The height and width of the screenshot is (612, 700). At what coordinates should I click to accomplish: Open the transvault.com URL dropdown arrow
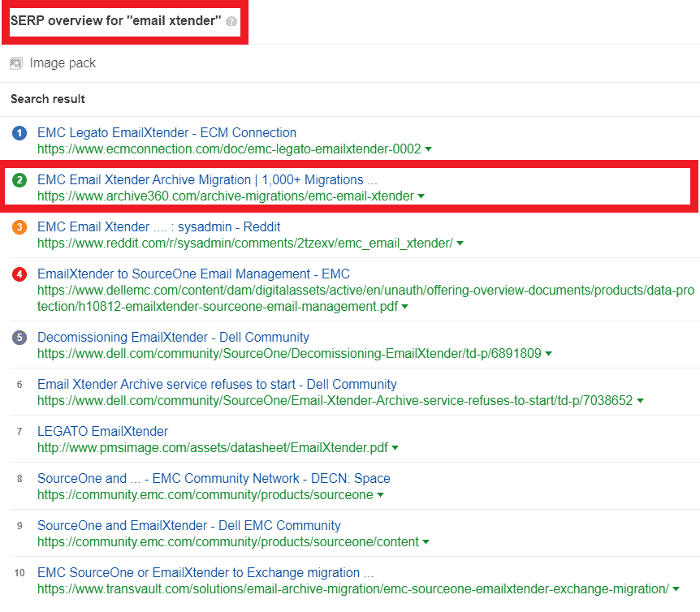click(x=676, y=589)
